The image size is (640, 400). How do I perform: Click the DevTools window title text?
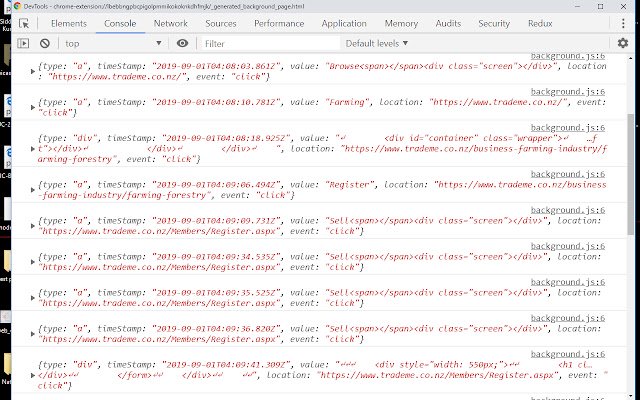164,6
